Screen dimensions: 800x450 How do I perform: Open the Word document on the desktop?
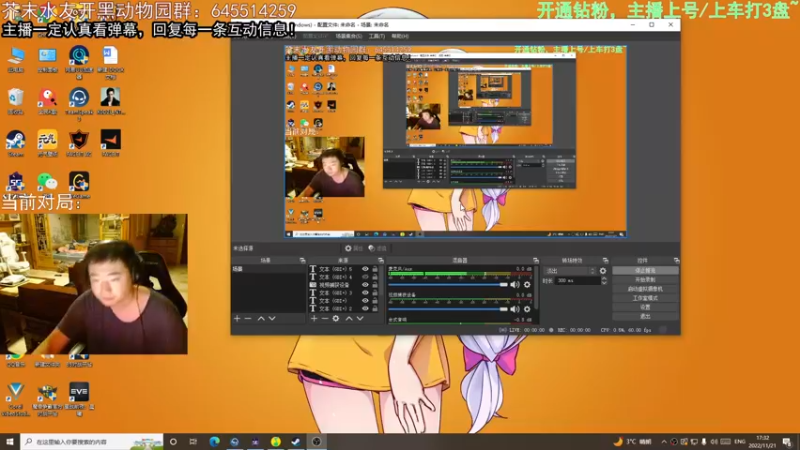[110, 62]
